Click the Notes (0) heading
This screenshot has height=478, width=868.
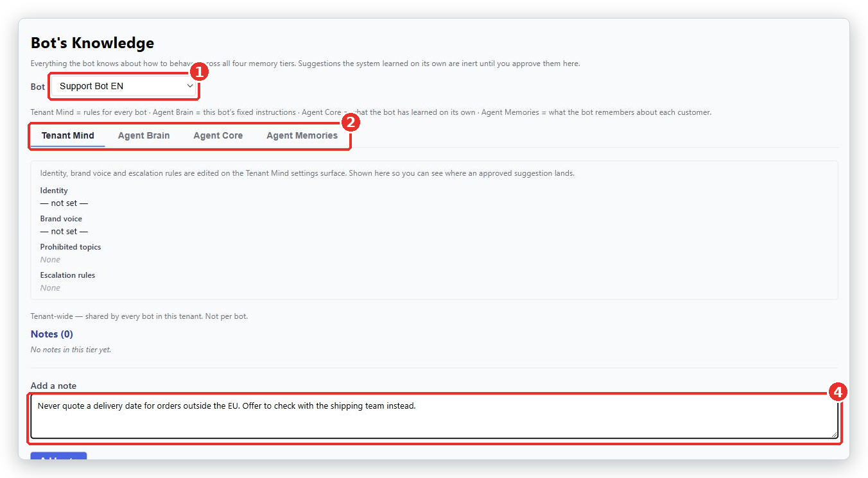(52, 334)
